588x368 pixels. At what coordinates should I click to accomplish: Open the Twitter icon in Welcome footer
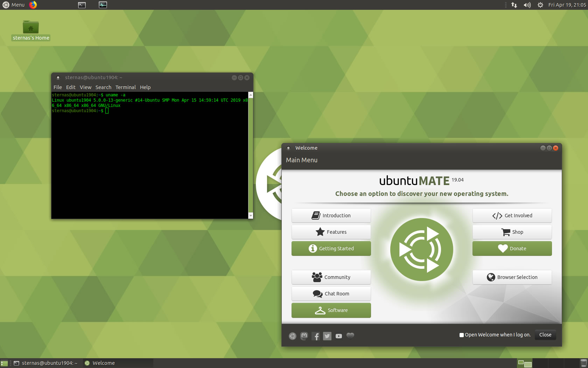click(x=327, y=336)
